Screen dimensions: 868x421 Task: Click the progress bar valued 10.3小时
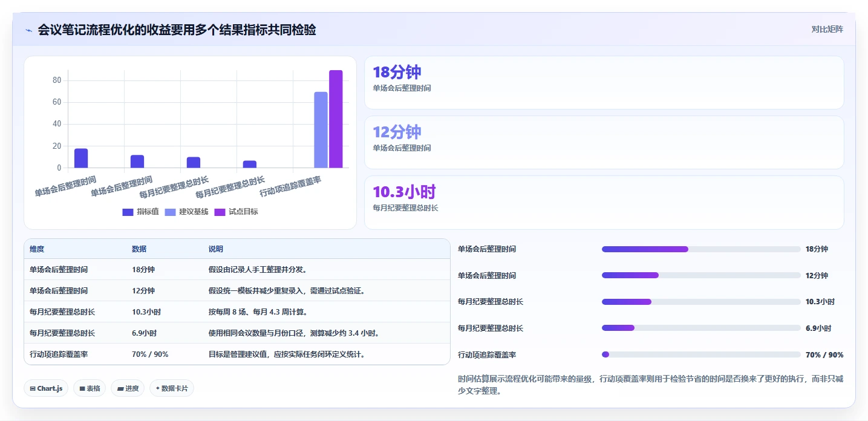pyautogui.click(x=701, y=302)
